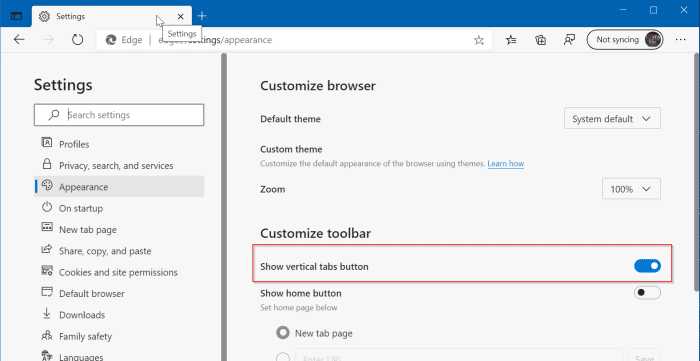Screen dimensions: 700x361
Task: Reload the page with refresh button
Action: [x=78, y=40]
